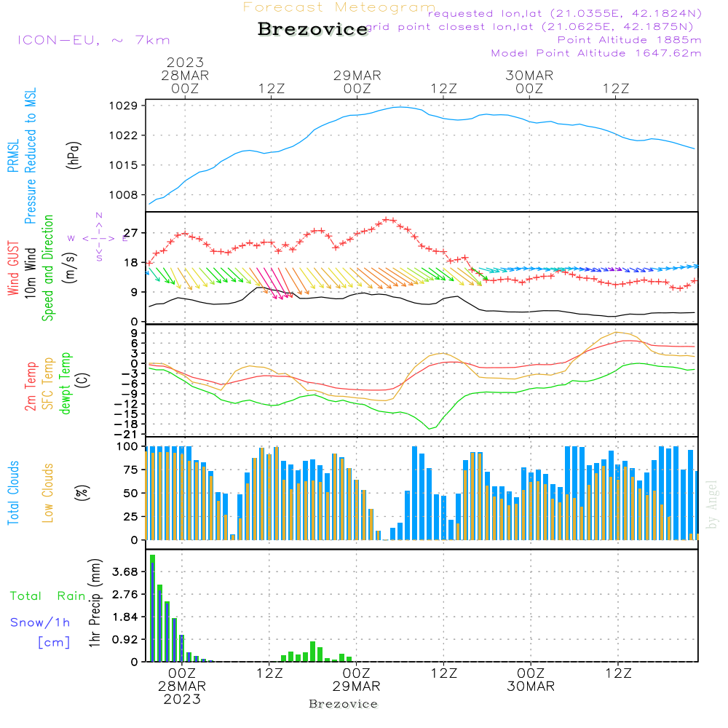Select the '(%)' cloud unit label
Viewport: 728px width, 728px height.
pos(82,493)
